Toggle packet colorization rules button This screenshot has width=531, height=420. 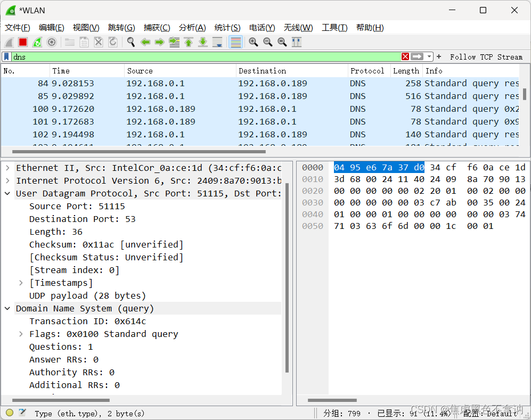point(236,42)
